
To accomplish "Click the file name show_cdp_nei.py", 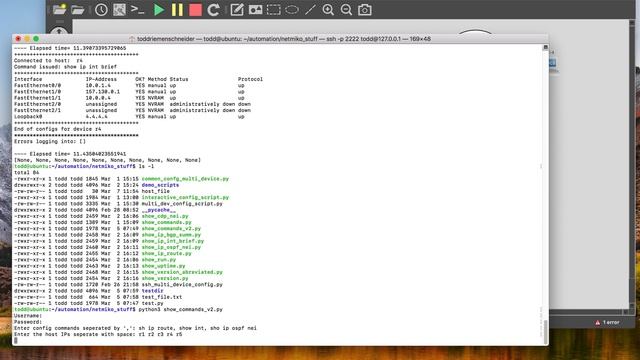I will [x=165, y=216].
